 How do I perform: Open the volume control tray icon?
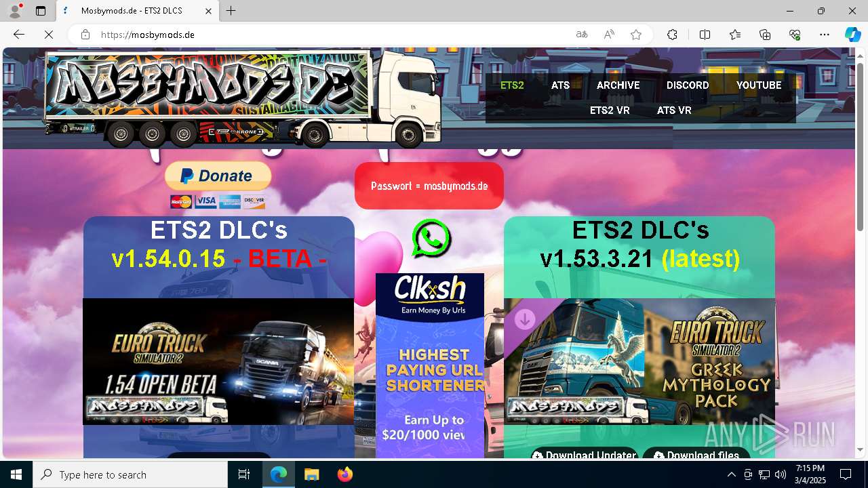(781, 474)
